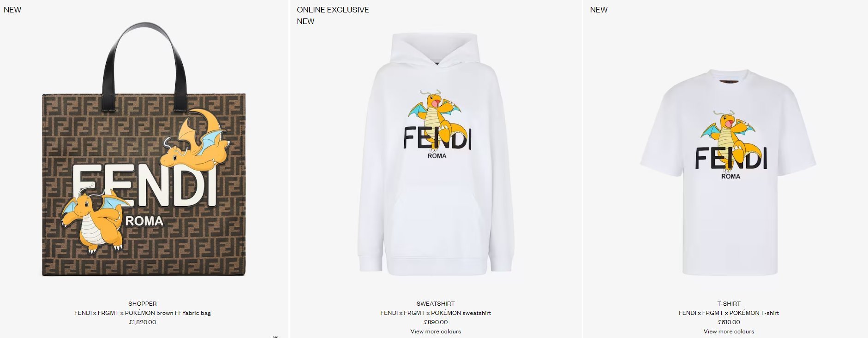This screenshot has width=868, height=338.
Task: Expand 'View more colours' under the sweatshirt
Action: [x=436, y=331]
